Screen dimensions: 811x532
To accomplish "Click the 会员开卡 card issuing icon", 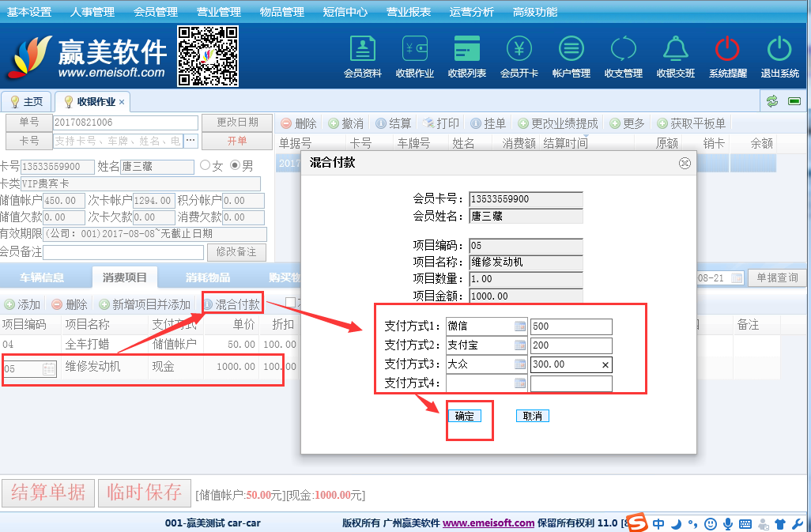I will point(519,57).
